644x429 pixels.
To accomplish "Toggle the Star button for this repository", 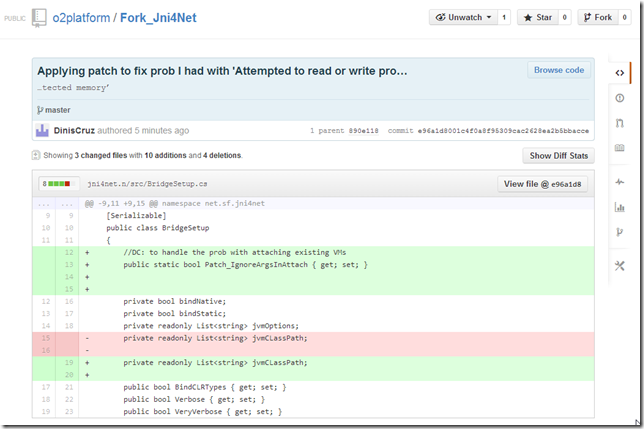I will point(538,17).
